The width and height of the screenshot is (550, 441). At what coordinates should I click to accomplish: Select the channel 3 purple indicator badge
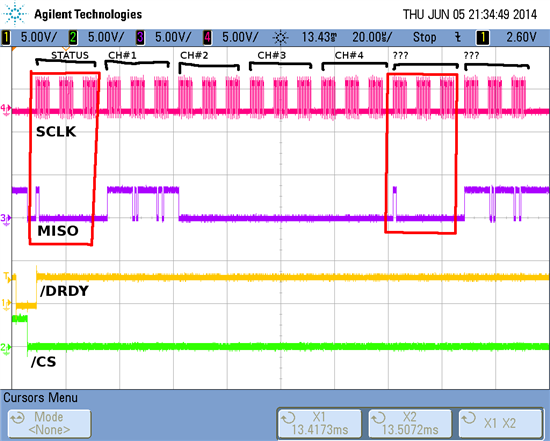tap(140, 38)
